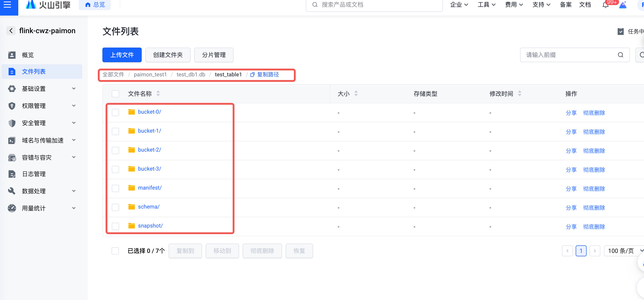This screenshot has width=644, height=300.
Task: Expand the 数据处理 submenu
Action: point(74,191)
